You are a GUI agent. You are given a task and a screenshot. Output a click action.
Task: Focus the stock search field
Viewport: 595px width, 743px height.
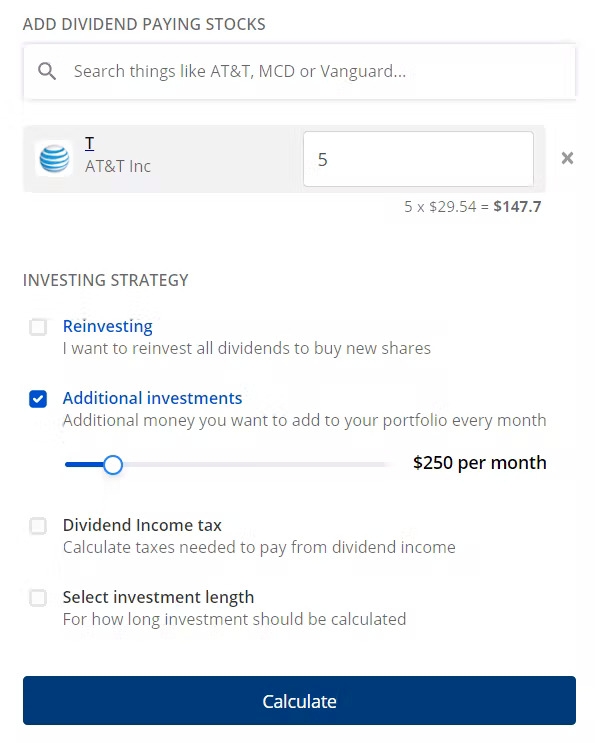299,72
